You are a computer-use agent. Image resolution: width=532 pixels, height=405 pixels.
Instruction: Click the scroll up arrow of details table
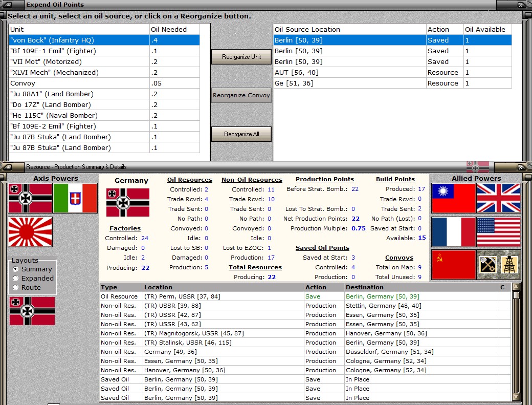[x=516, y=287]
